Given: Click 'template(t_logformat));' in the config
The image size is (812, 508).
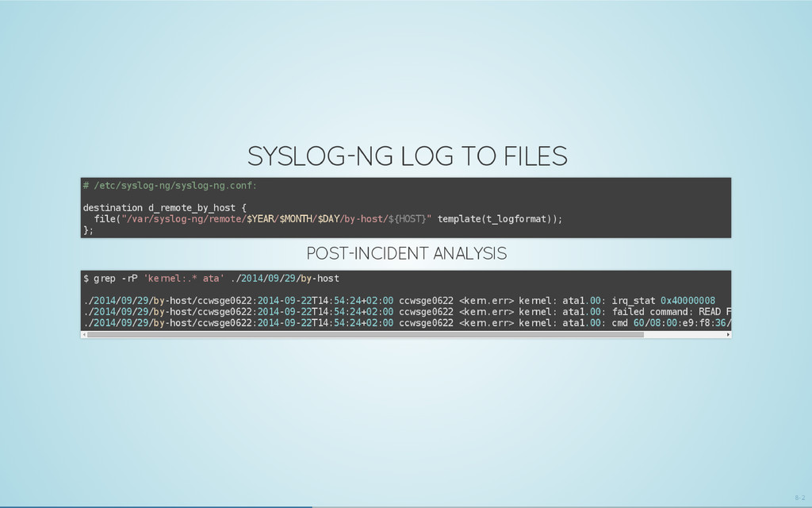Looking at the screenshot, I should [x=500, y=219].
